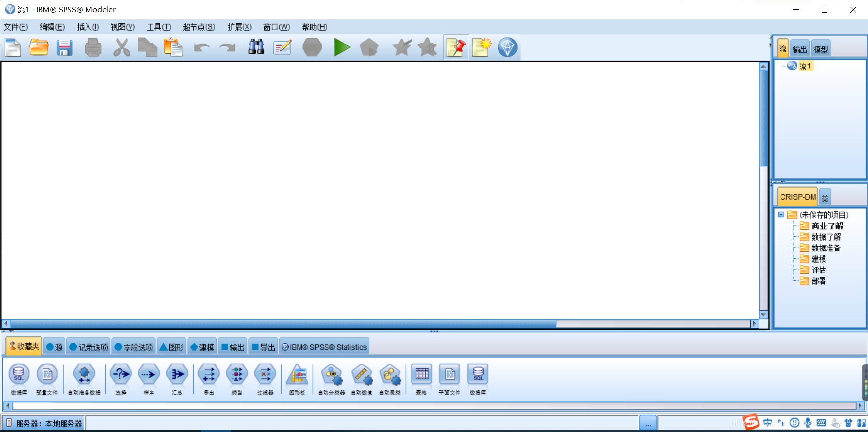The width and height of the screenshot is (868, 432).
Task: Select the 部署 folder in the project tree
Action: (813, 281)
